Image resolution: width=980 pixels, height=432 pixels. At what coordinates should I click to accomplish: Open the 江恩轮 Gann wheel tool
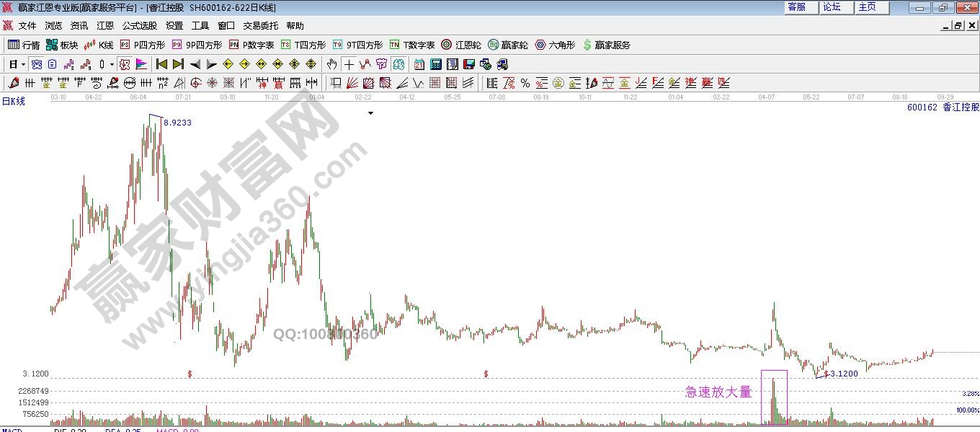(461, 45)
